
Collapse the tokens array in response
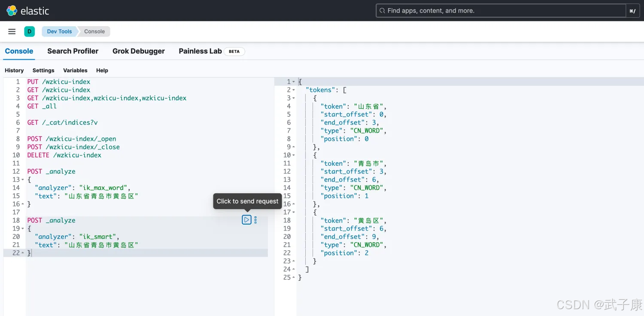pyautogui.click(x=294, y=90)
